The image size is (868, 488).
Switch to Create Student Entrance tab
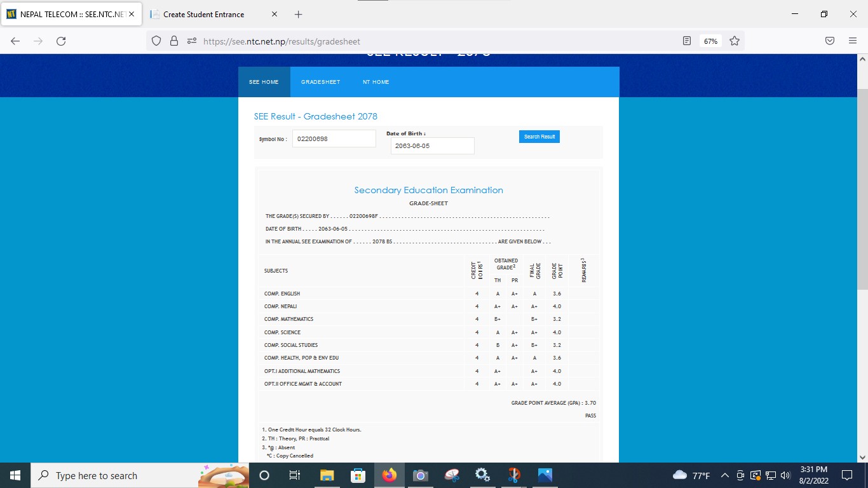[203, 14]
